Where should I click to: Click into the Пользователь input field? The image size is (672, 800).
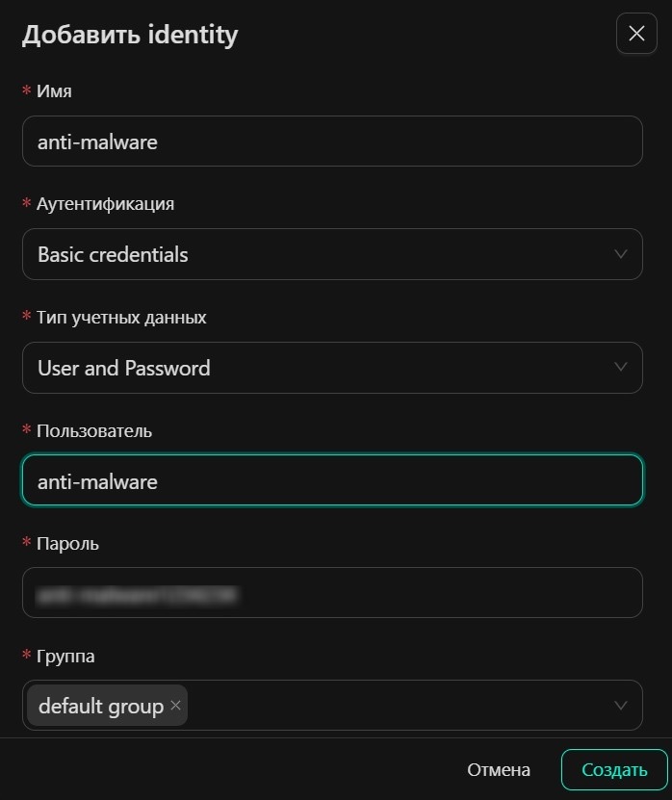[x=332, y=480]
